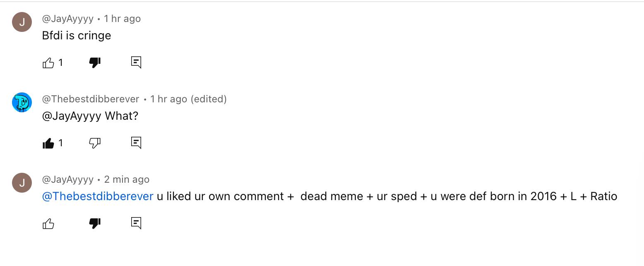Toggle dislike on the "L + Ratio" comment
Screen dimensions: 644x266
pyautogui.click(x=95, y=224)
